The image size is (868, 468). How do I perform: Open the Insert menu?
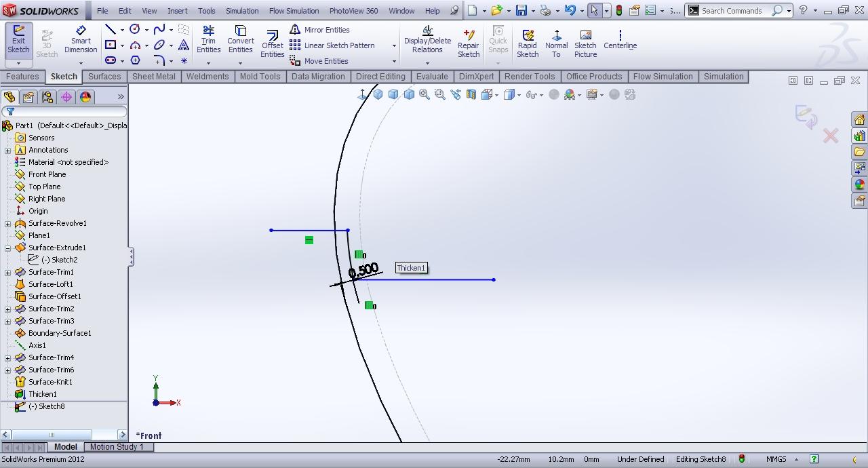coord(178,11)
